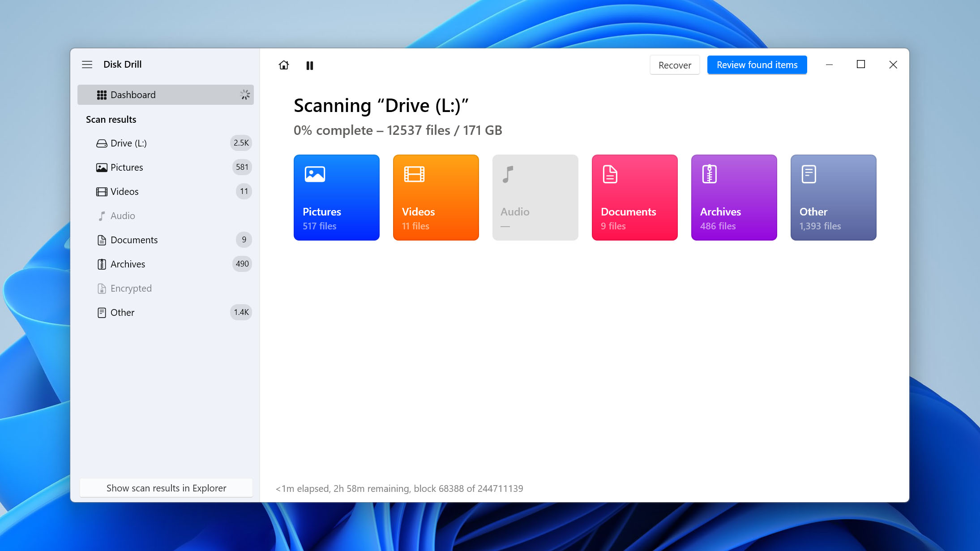Screen dimensions: 980x551
Task: Click the film icon on Videos card
Action: (414, 174)
